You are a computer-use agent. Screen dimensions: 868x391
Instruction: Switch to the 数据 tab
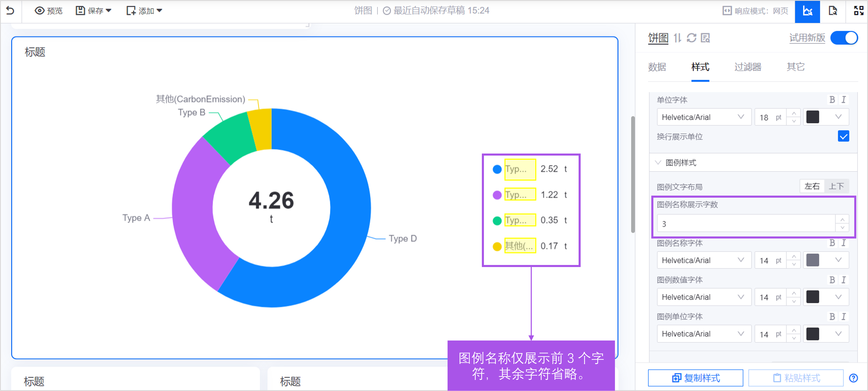[657, 67]
